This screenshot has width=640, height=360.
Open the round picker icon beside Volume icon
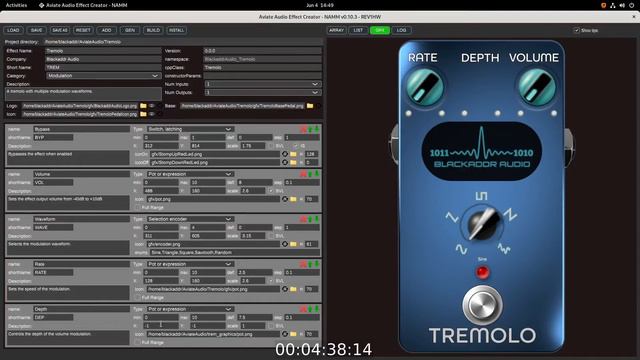click(x=285, y=199)
